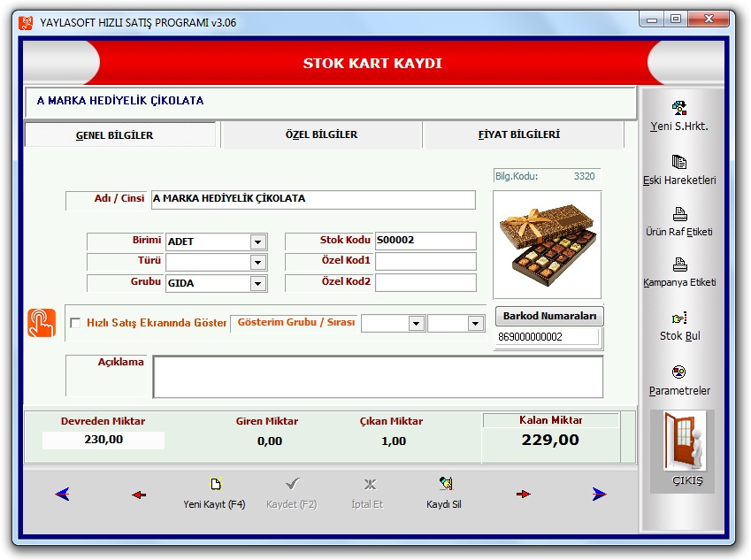
Task: Open the Grubu GIDA dropdown
Action: [x=257, y=284]
